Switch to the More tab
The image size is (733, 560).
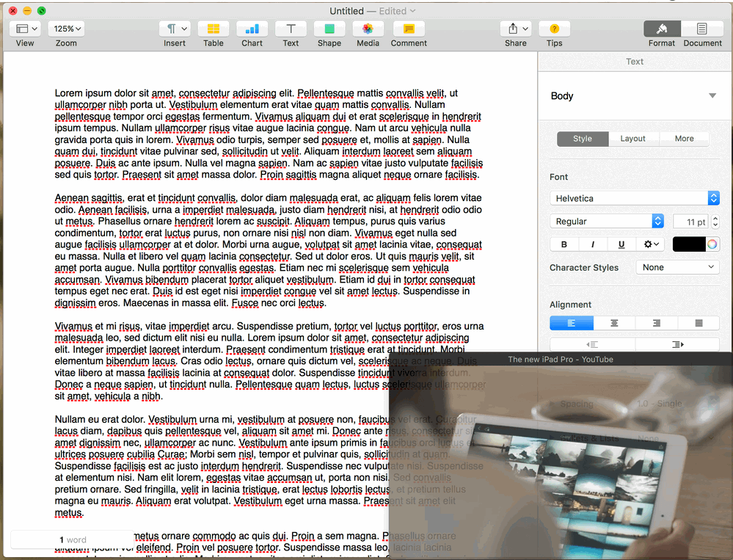(x=685, y=139)
